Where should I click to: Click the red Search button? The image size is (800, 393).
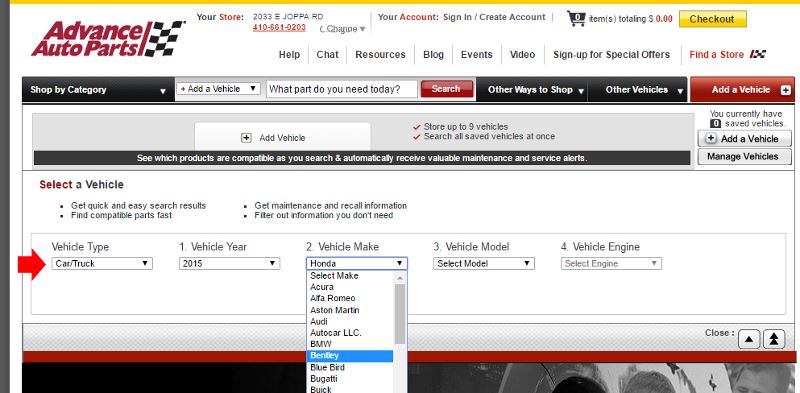click(446, 89)
